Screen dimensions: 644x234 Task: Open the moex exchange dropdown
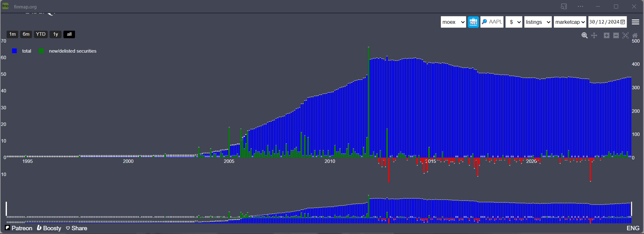[453, 22]
